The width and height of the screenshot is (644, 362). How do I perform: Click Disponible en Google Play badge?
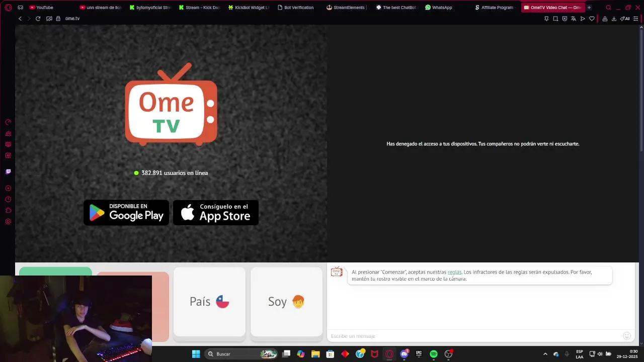pos(126,213)
